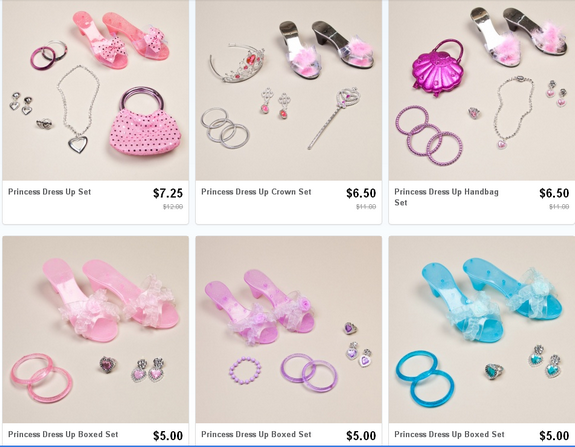Click the purple Princess Dress Up Boxed Set title

pyautogui.click(x=256, y=435)
